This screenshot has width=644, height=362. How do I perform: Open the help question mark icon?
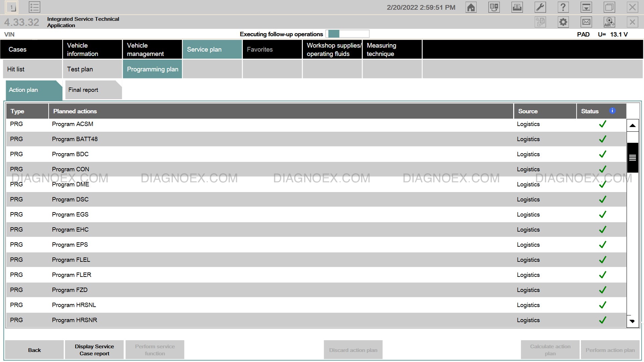coord(563,7)
